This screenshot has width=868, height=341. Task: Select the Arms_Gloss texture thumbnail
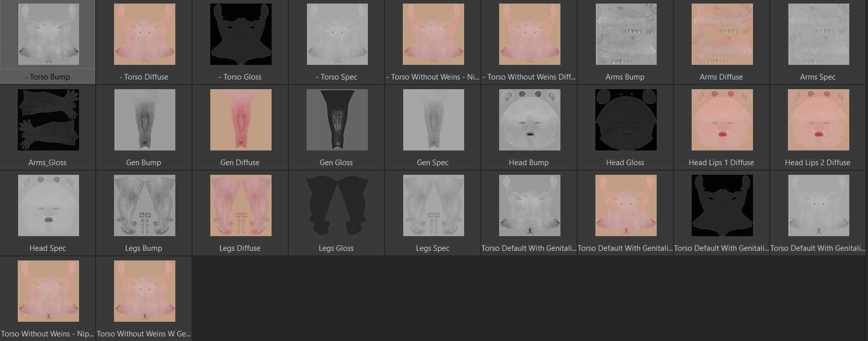(48, 120)
